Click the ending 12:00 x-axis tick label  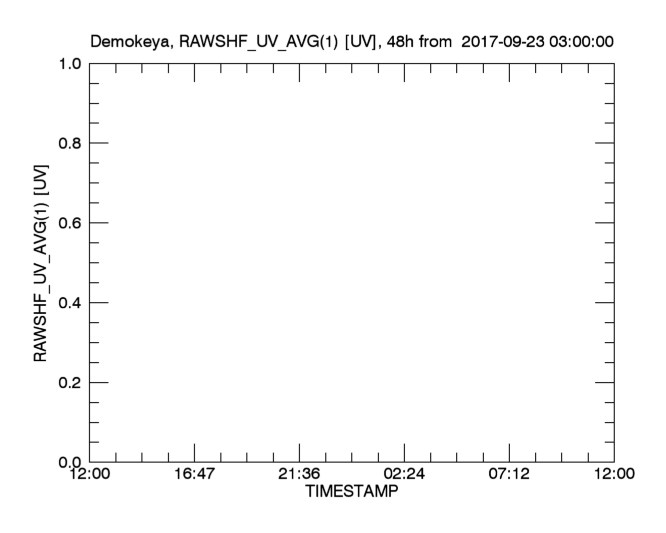tap(613, 476)
